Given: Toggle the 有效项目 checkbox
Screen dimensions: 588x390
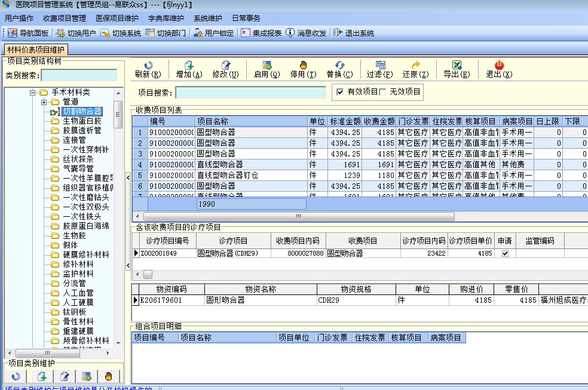Looking at the screenshot, I should [x=340, y=92].
